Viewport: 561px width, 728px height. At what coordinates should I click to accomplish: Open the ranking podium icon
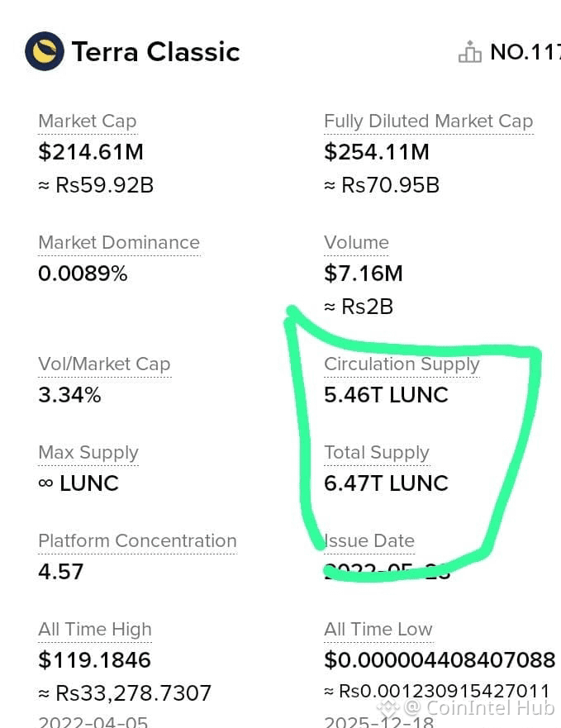click(x=469, y=51)
